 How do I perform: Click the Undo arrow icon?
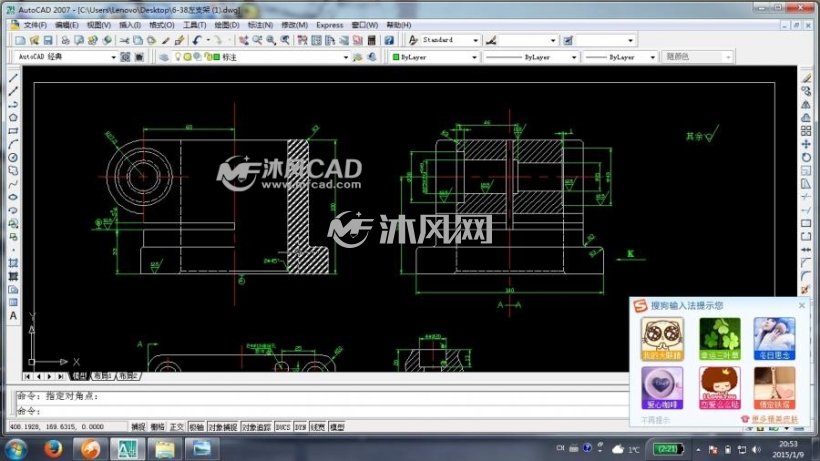point(197,40)
